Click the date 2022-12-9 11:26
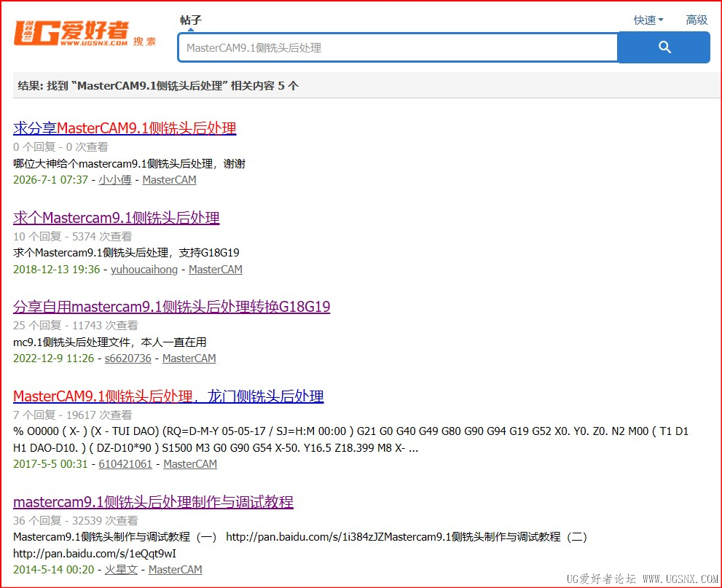 (x=54, y=358)
